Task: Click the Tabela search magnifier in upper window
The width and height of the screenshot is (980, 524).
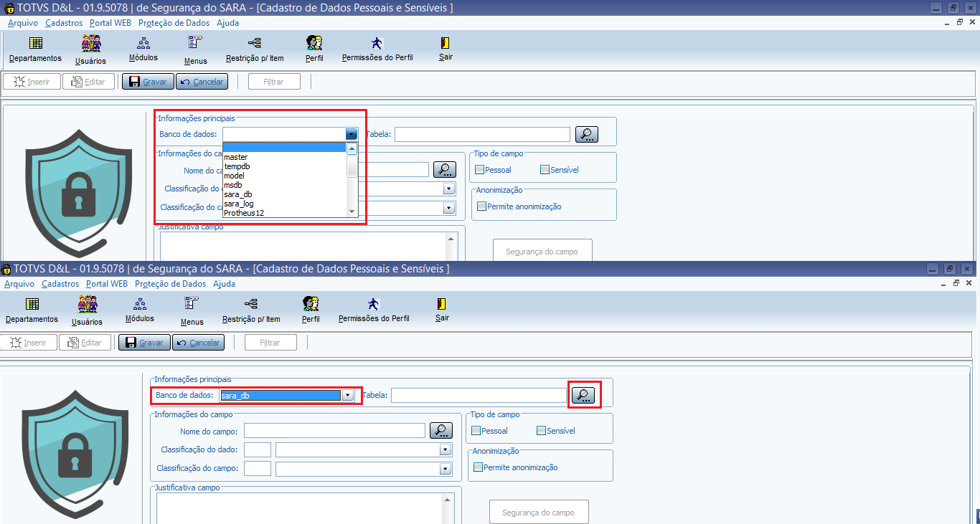Action: click(586, 134)
